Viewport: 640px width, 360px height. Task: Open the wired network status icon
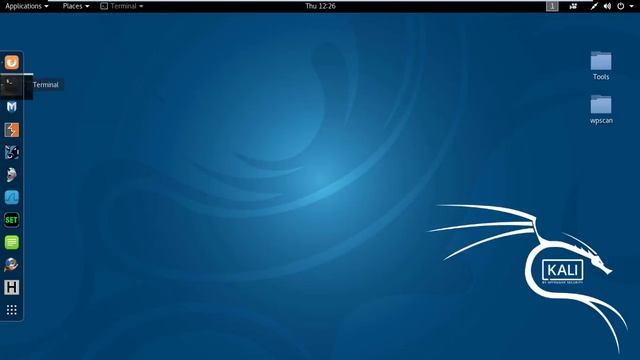click(594, 6)
